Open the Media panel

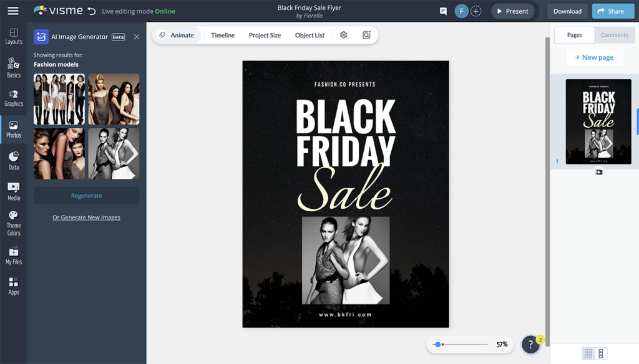point(13,193)
